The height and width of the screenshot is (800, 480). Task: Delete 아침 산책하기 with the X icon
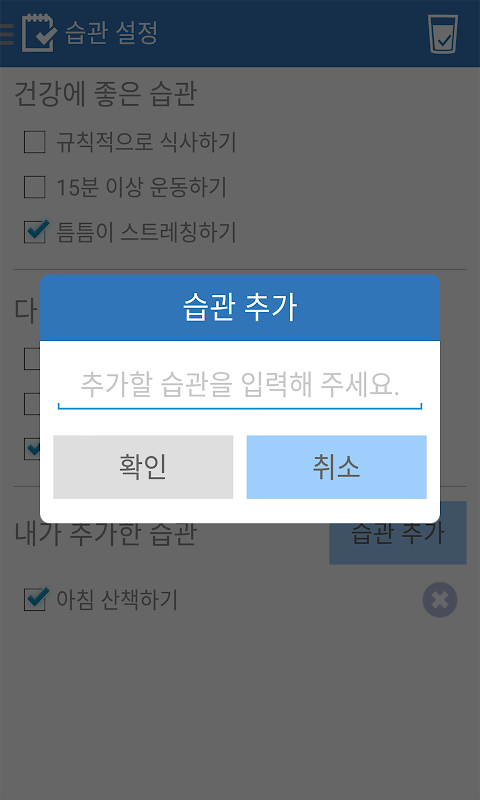(x=440, y=599)
